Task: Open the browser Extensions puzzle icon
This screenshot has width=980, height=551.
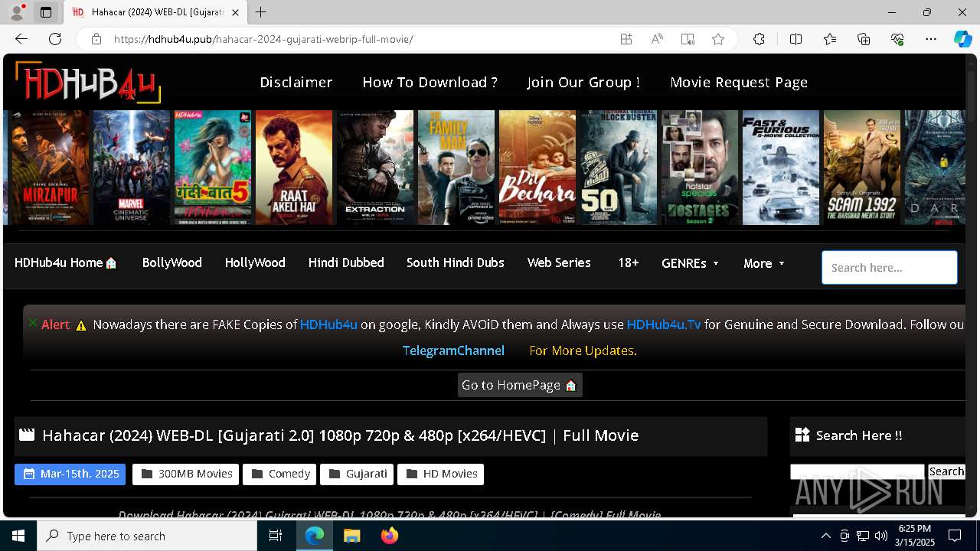Action: tap(759, 39)
